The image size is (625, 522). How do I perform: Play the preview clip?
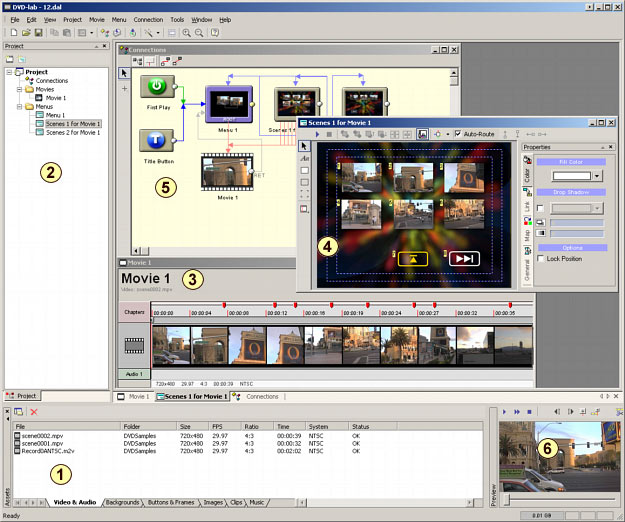504,412
